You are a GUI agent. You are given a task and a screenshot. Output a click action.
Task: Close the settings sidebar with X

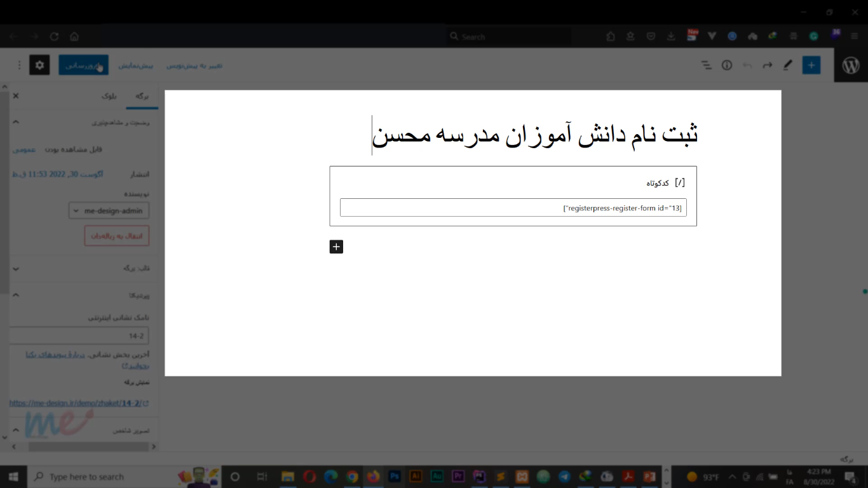pos(16,96)
